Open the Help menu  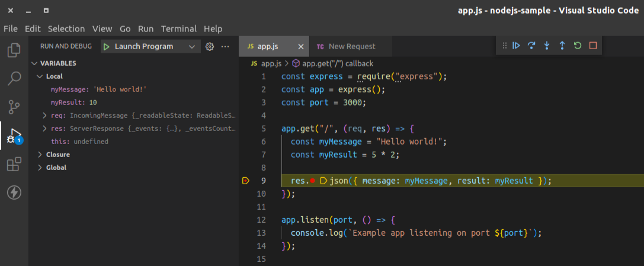pos(213,29)
